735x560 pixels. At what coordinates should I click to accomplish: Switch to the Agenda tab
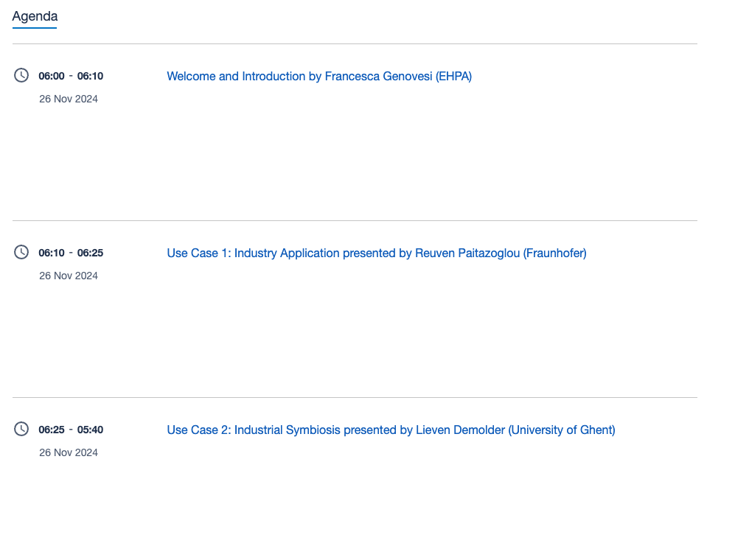(x=35, y=16)
